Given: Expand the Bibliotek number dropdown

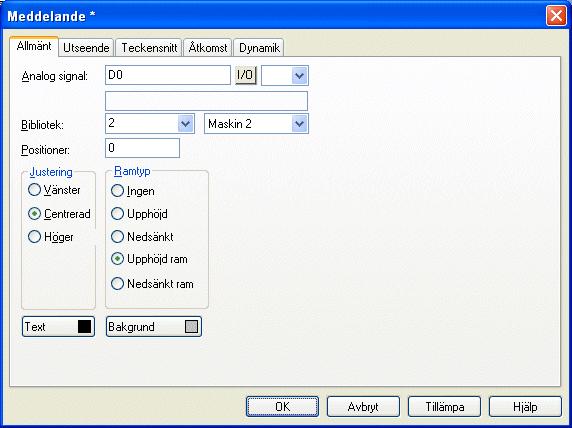Looking at the screenshot, I should 185,124.
